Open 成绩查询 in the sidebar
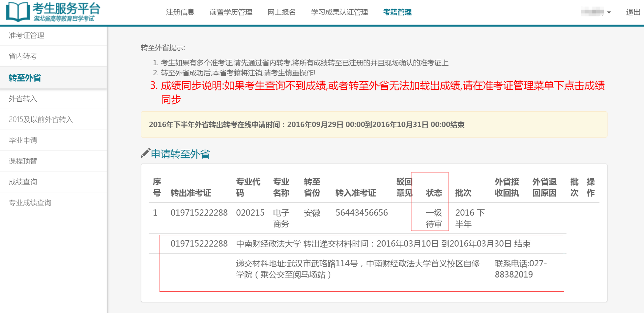The height and width of the screenshot is (313, 644). tap(53, 182)
